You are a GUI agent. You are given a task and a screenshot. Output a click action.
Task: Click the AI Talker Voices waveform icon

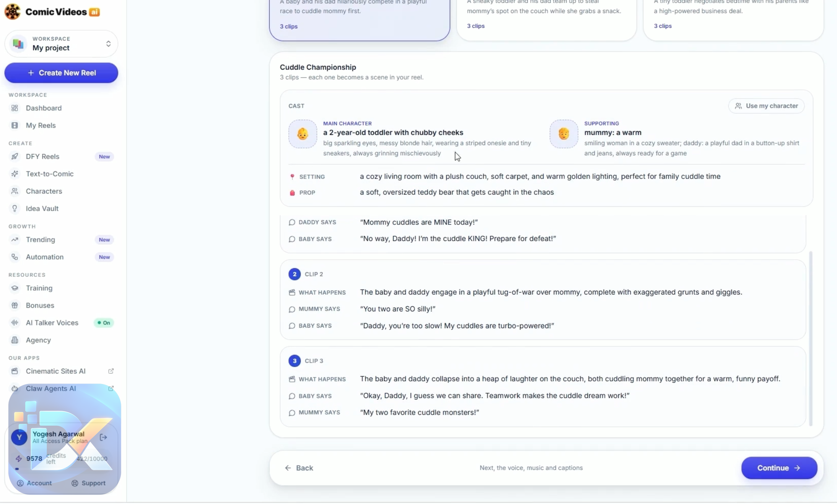point(15,322)
